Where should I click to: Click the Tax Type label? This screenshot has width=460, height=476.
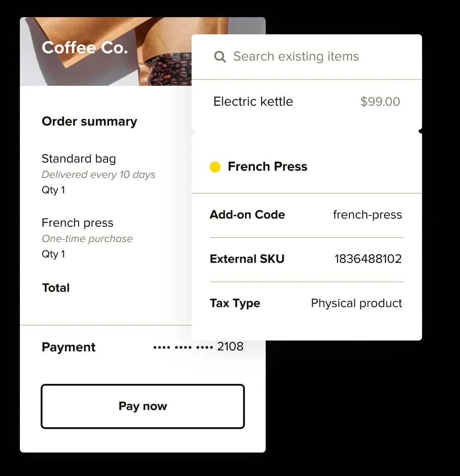[235, 303]
